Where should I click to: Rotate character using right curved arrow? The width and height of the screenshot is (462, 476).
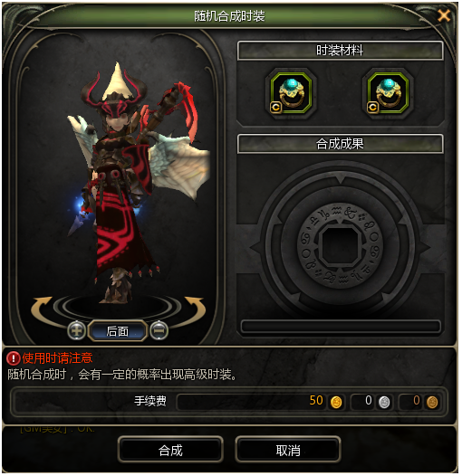[195, 309]
